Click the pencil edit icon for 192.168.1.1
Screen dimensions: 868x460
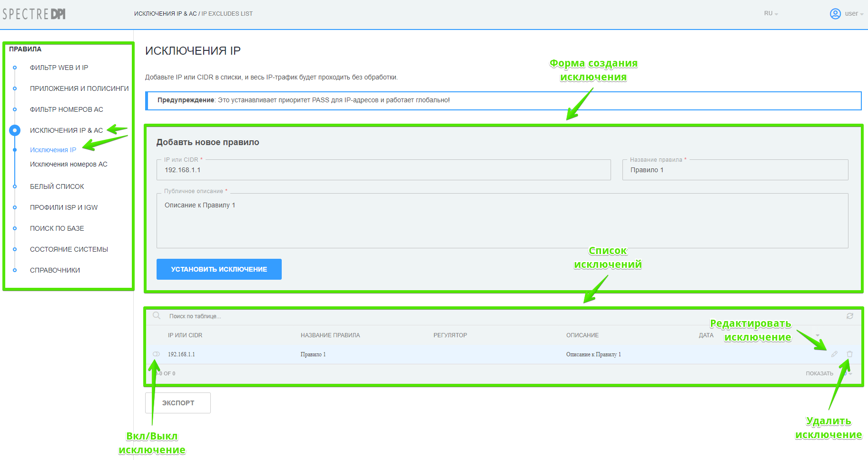(x=834, y=354)
